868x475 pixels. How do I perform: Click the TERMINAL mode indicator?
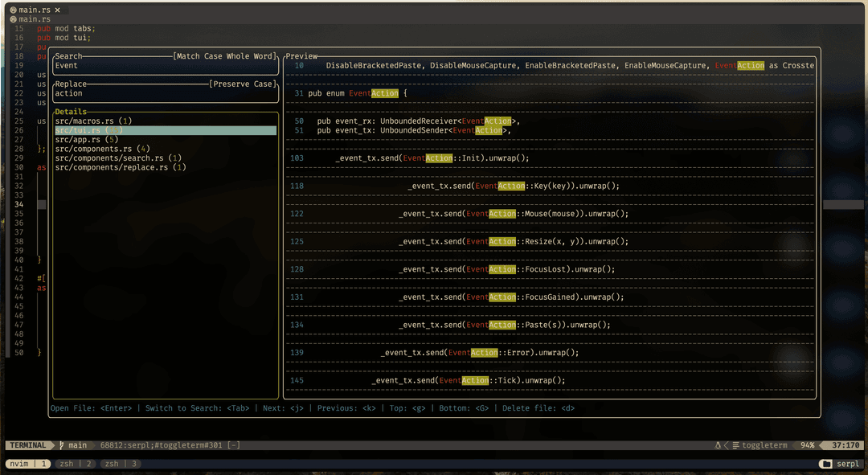click(x=28, y=445)
